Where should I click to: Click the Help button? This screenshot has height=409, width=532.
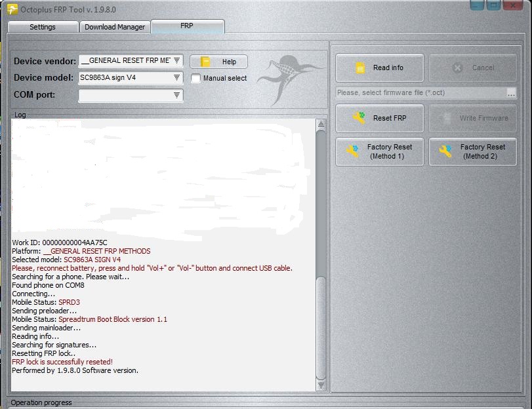pos(218,62)
